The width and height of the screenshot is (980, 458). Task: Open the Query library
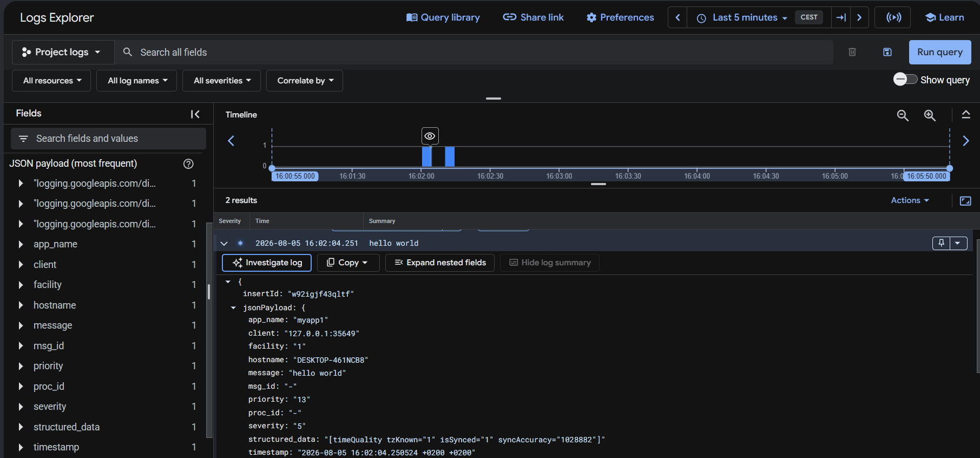443,17
